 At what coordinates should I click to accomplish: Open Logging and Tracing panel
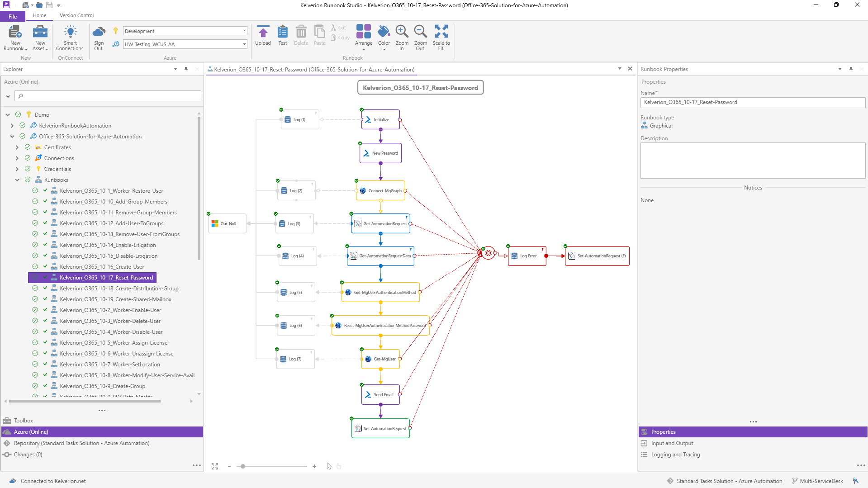[x=675, y=455]
